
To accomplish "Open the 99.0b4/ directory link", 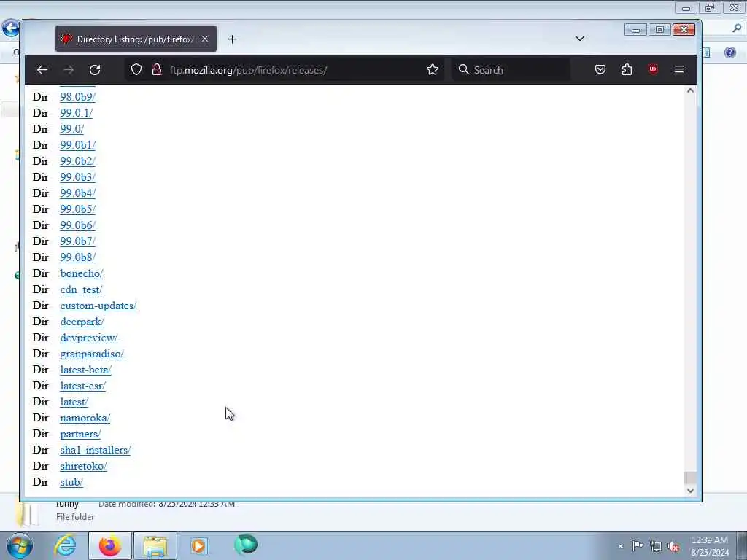I will tap(77, 192).
